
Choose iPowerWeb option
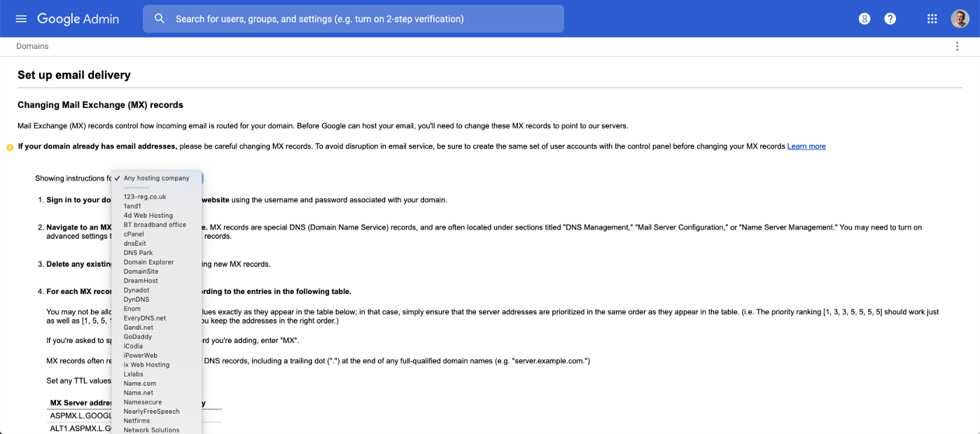(141, 356)
